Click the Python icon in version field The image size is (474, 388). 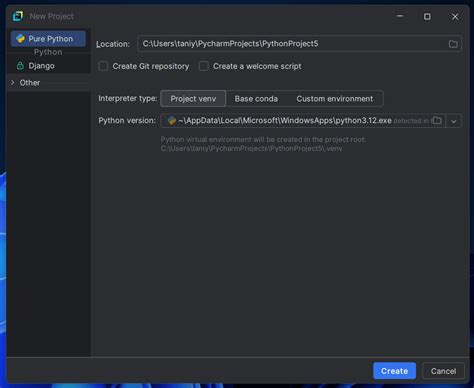pyautogui.click(x=172, y=120)
